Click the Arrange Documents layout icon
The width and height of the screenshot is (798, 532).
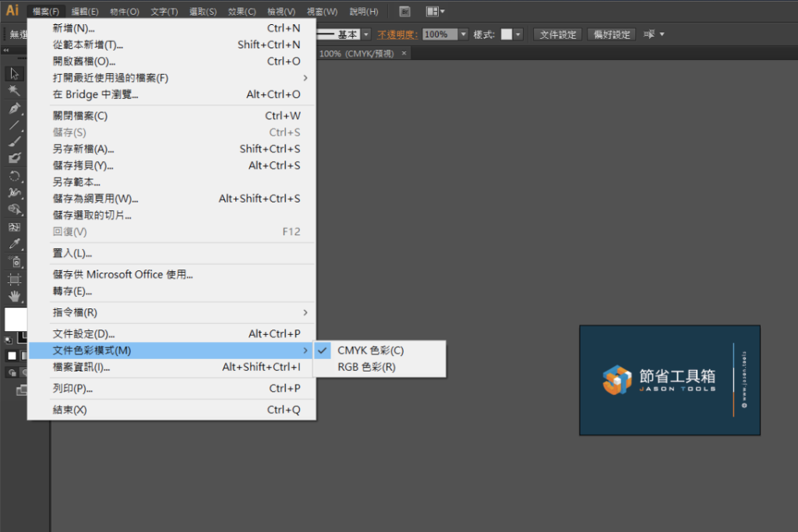432,11
